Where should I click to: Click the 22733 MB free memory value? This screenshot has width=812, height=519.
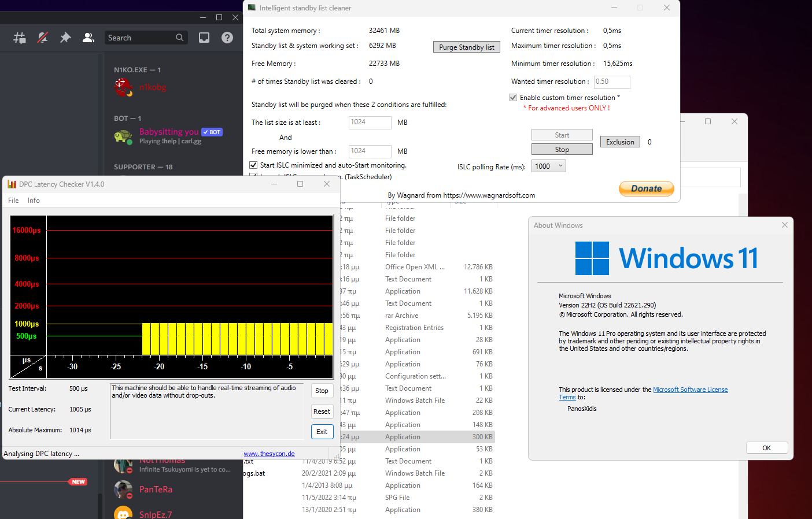[x=384, y=64]
